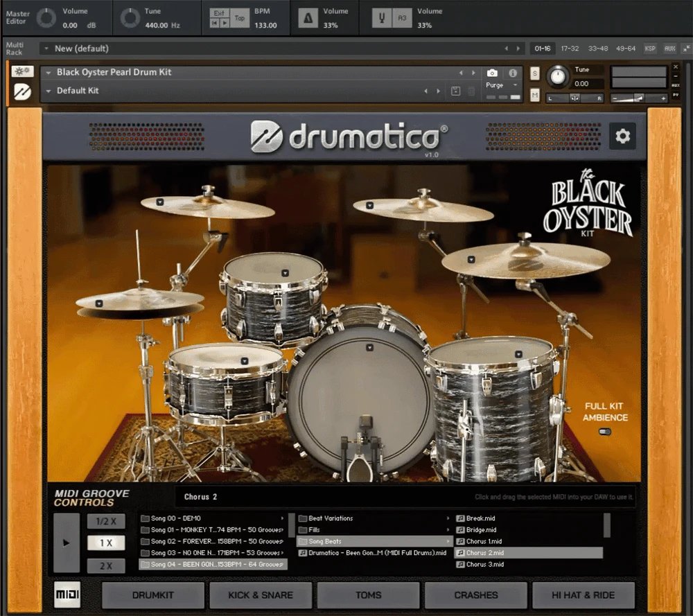Mute the instrument with M button
This screenshot has width=693, height=616.
tap(535, 94)
